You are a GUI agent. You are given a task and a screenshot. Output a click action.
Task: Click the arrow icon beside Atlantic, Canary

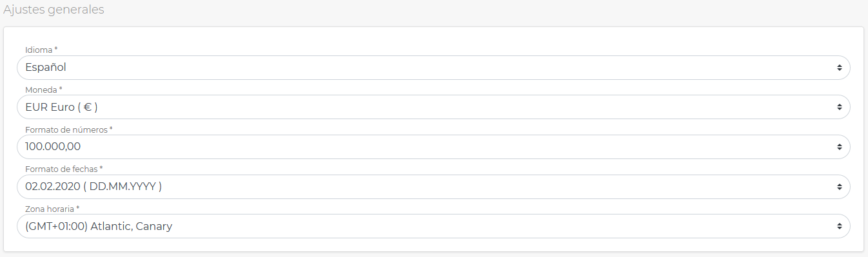click(x=839, y=226)
